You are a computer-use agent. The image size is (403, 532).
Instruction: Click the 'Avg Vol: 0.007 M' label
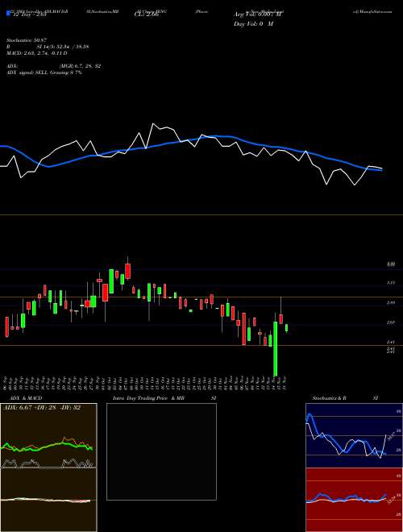(256, 15)
